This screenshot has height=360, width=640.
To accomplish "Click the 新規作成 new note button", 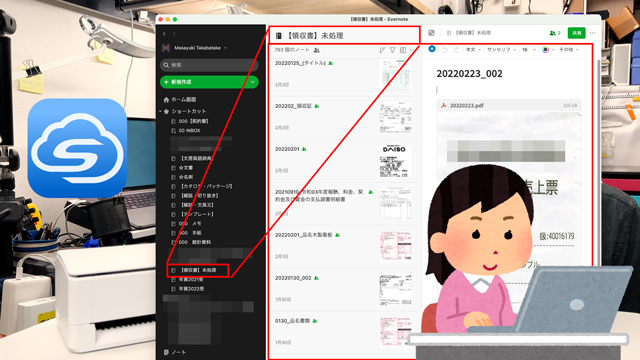I will click(x=204, y=82).
